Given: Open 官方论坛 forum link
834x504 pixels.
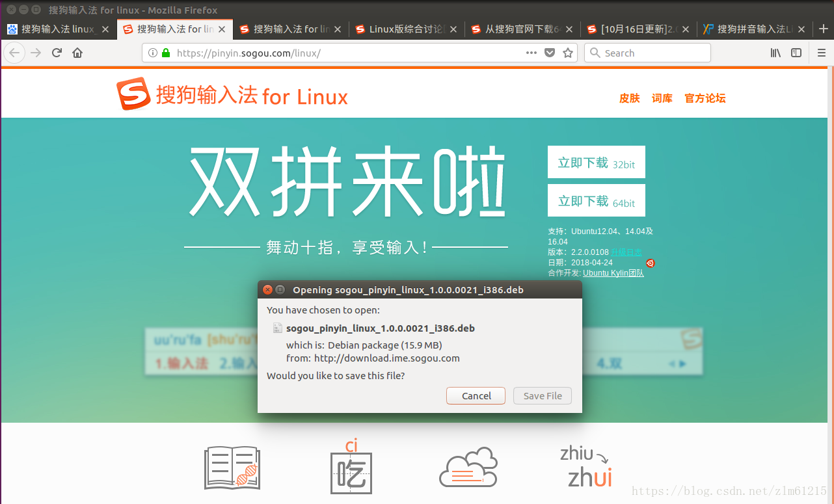Looking at the screenshot, I should pos(705,98).
